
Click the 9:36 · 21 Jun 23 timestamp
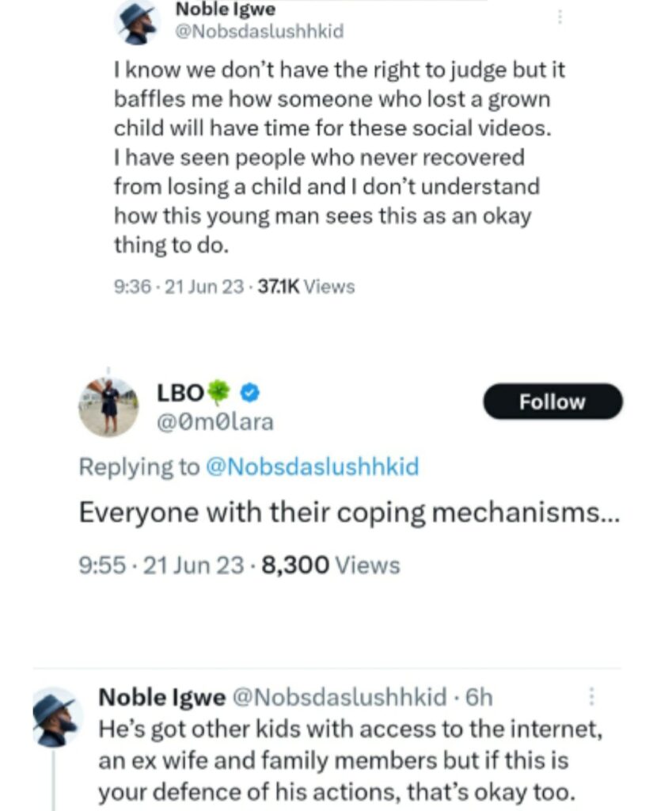pyautogui.click(x=179, y=286)
